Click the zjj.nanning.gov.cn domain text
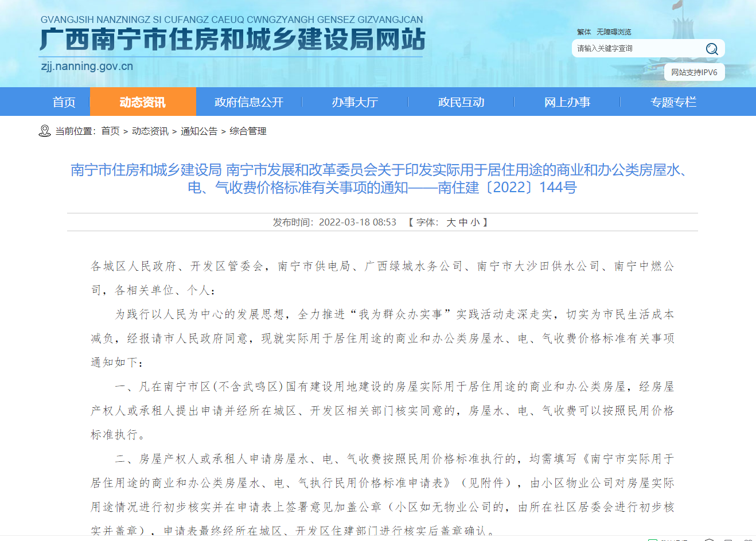The width and height of the screenshot is (756, 541). [x=87, y=66]
